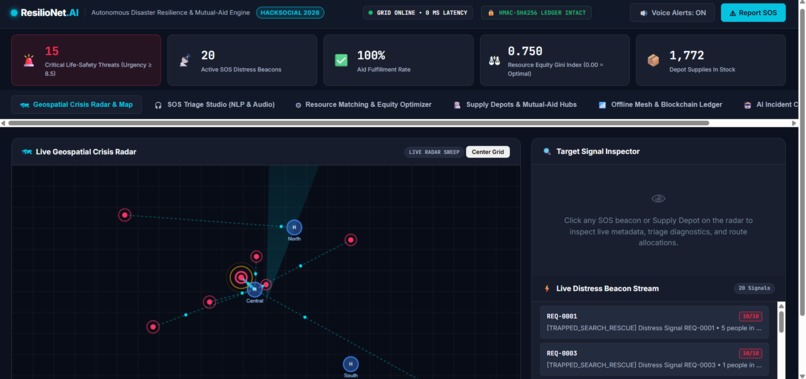Viewport: 806px width, 379px height.
Task: Click the eye icon in the empty inspector panel
Action: pyautogui.click(x=658, y=198)
